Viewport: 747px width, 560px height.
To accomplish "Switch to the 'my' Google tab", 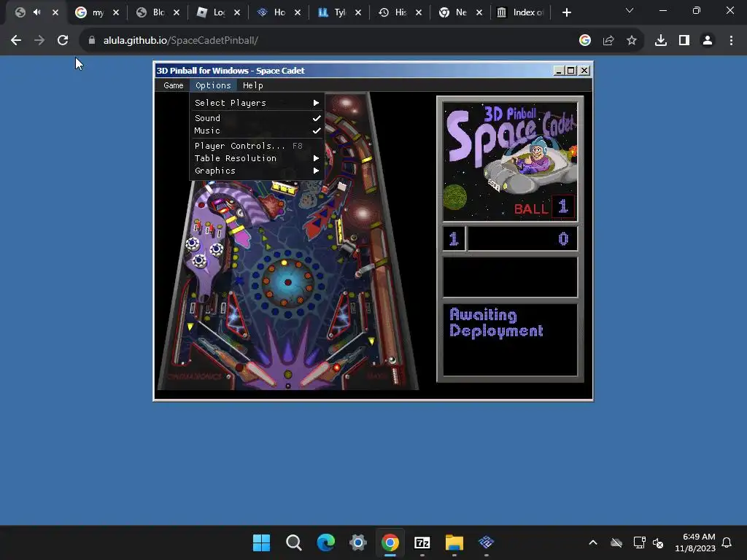I will [98, 12].
